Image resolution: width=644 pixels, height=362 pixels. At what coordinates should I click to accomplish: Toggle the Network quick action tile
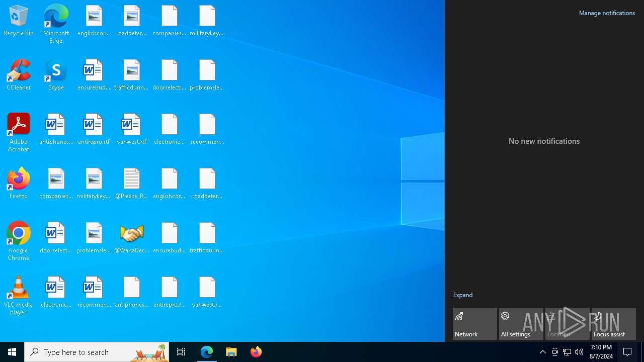474,324
